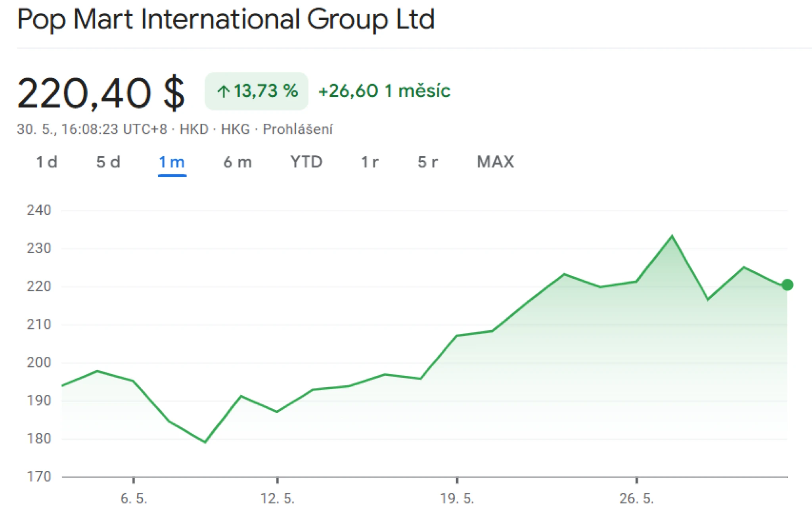
Task: Click the Pop Mart International Group Ltd title
Action: pyautogui.click(x=226, y=19)
